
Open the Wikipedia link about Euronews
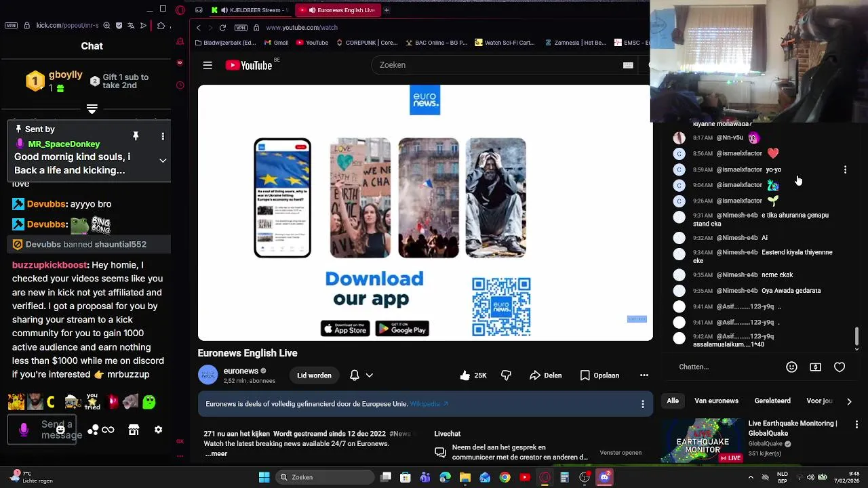coord(429,404)
